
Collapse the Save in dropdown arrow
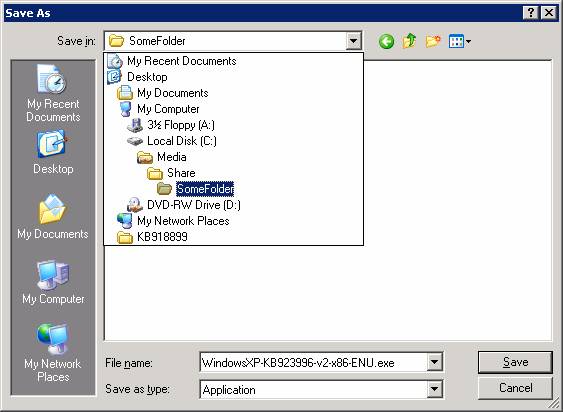(353, 41)
